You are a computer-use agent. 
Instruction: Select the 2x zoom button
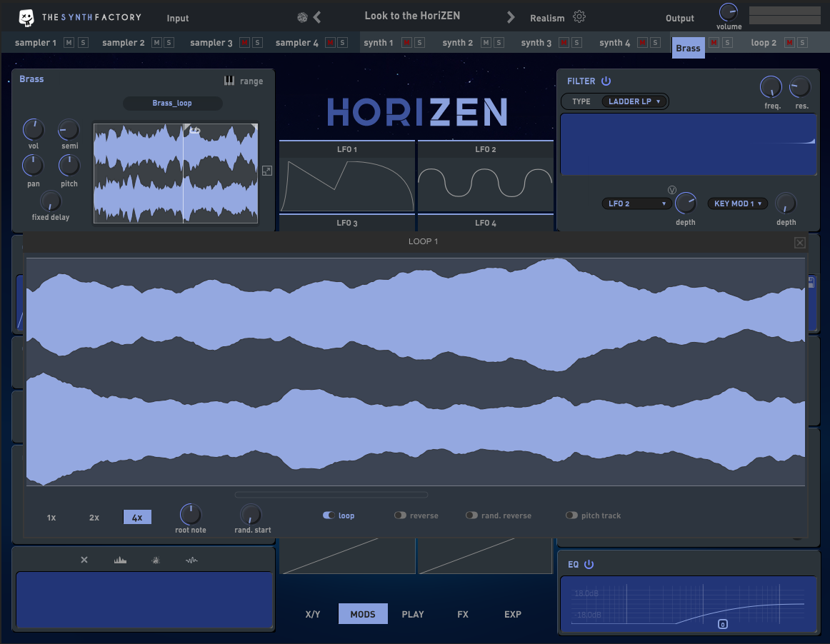point(94,518)
